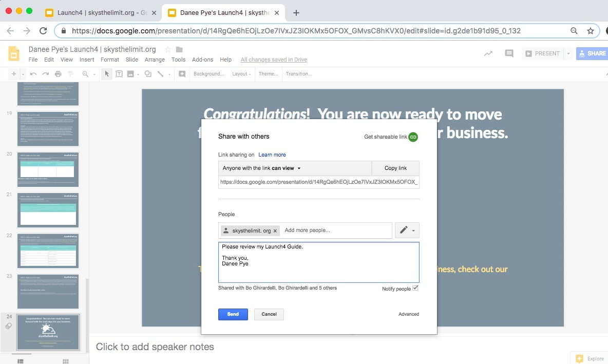Click the green shareable link icon
The image size is (608, 364).
click(x=413, y=137)
